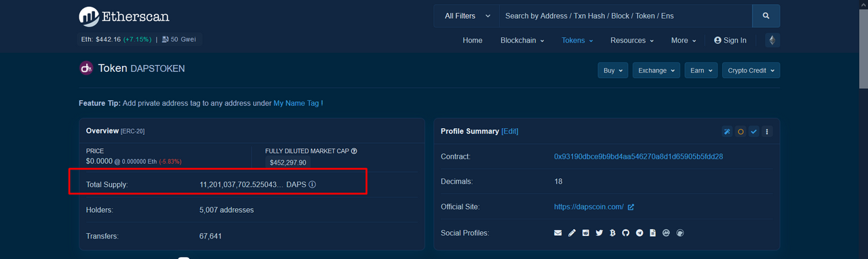This screenshot has width=868, height=259.
Task: Click the DAPSTOKEN title text
Action: click(x=157, y=68)
